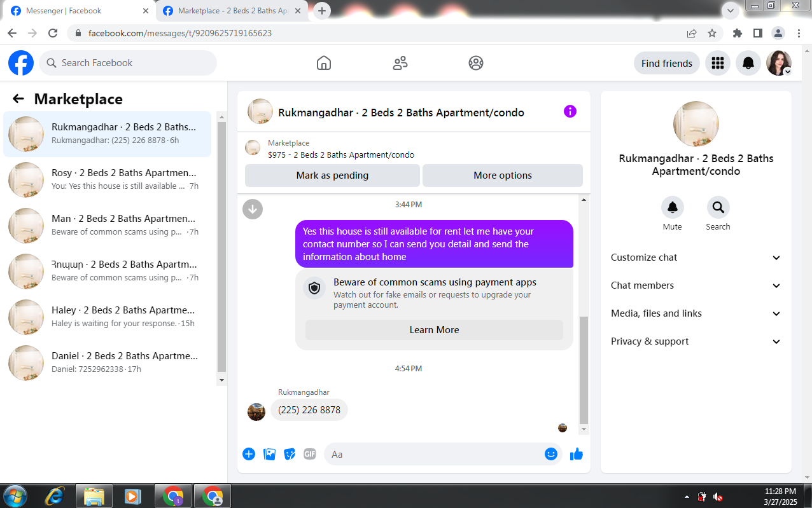Open a new browser tab
This screenshot has width=812, height=508.
click(x=322, y=11)
